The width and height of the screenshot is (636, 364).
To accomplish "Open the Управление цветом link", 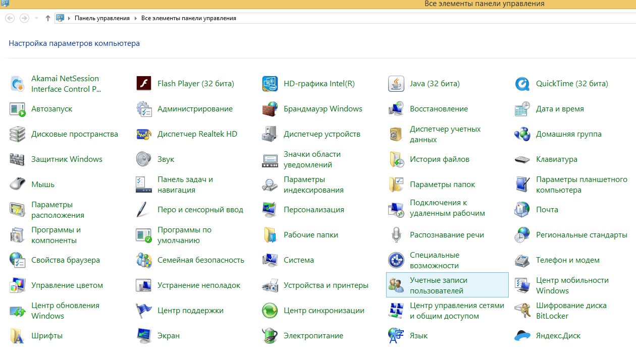I will tap(67, 285).
